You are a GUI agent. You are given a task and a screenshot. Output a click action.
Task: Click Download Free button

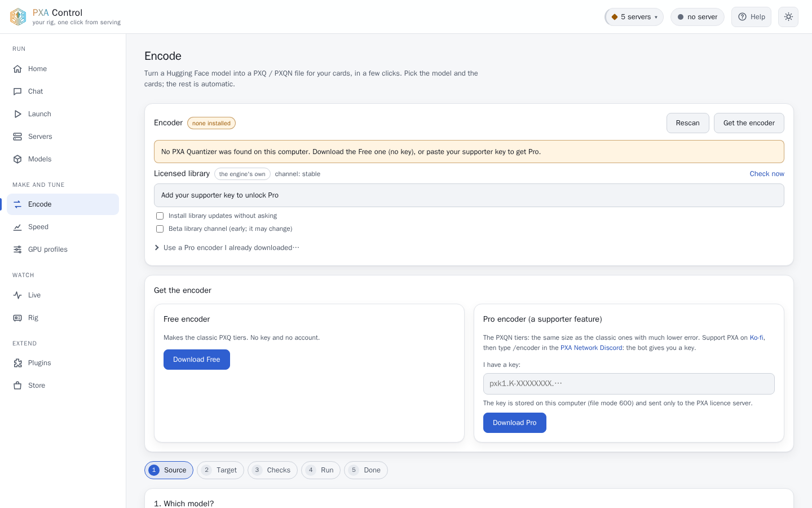197,360
